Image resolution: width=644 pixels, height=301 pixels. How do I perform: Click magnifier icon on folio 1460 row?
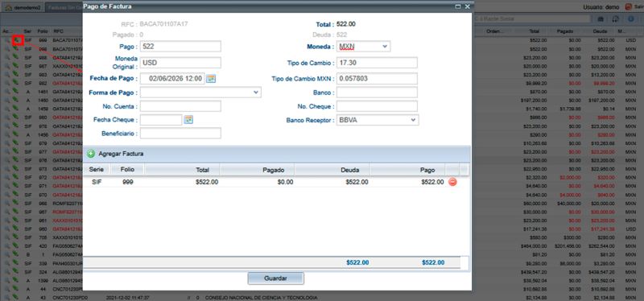[7, 100]
